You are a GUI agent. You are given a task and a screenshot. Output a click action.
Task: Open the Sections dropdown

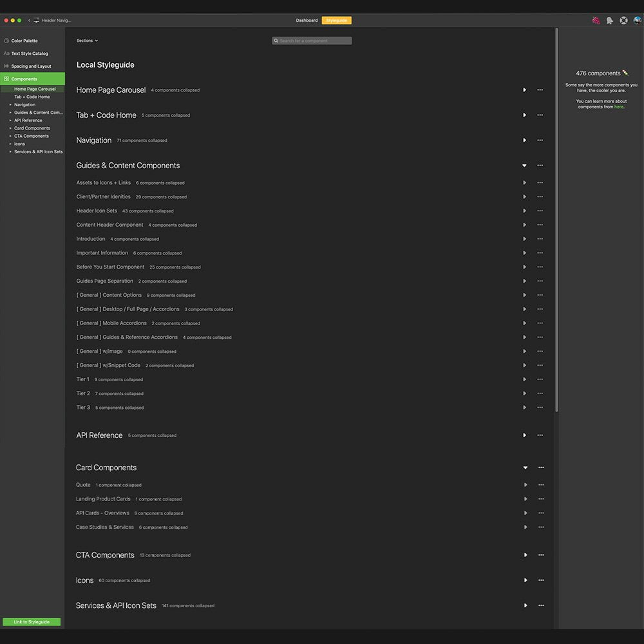pos(87,41)
